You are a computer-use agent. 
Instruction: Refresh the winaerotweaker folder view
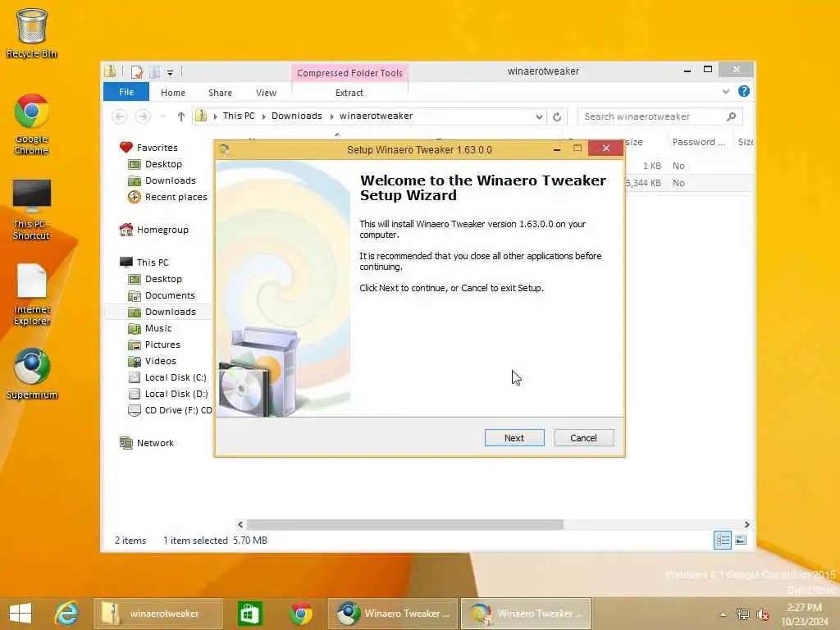pyautogui.click(x=557, y=116)
